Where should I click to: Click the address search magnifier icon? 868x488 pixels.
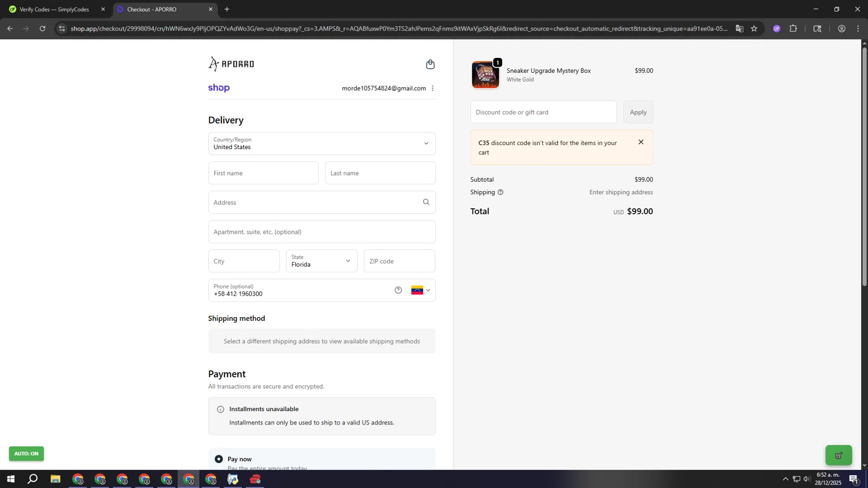pyautogui.click(x=426, y=202)
